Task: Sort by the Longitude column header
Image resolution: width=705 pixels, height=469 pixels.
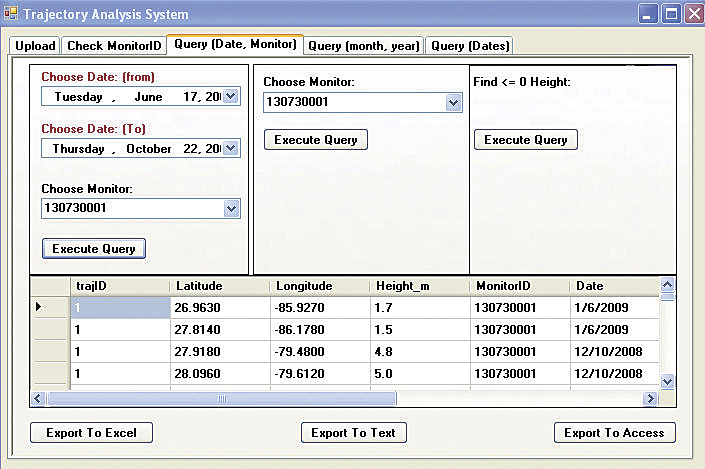Action: 320,286
